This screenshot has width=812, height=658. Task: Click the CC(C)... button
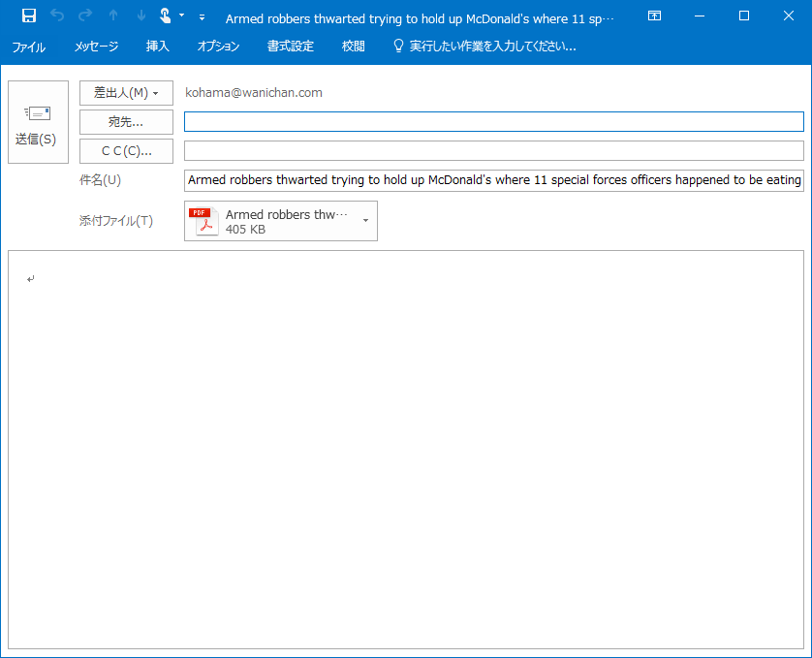pos(126,151)
